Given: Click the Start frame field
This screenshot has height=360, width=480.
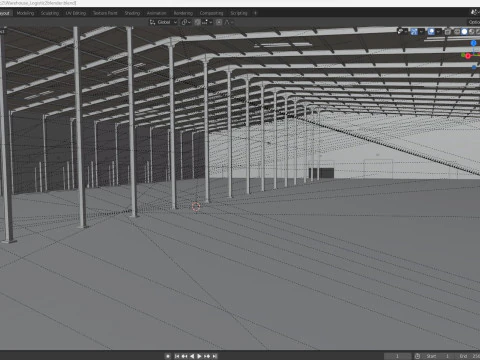Looking at the screenshot, I should [x=438, y=356].
